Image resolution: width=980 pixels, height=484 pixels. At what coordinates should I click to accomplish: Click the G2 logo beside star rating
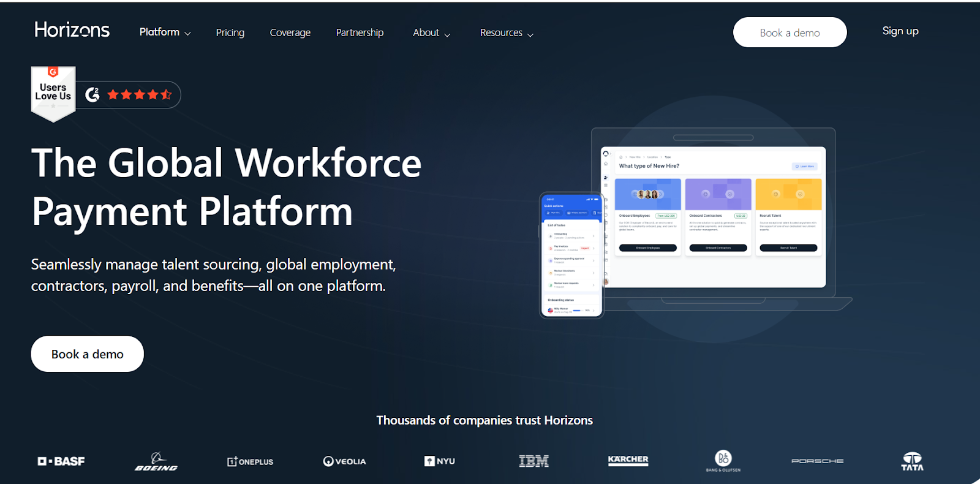(92, 94)
